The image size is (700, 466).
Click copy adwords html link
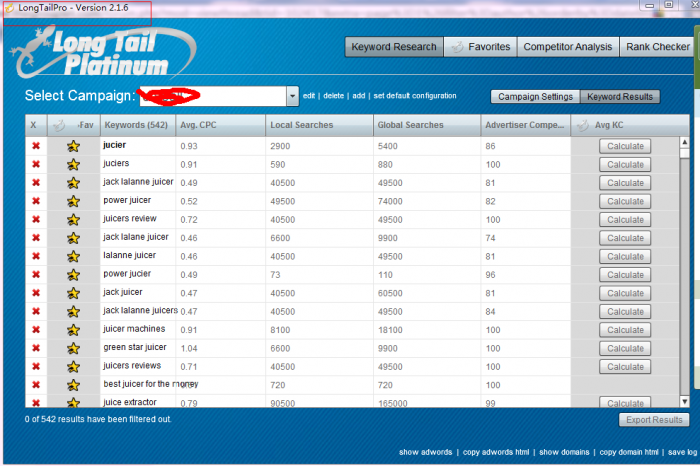coord(496,452)
